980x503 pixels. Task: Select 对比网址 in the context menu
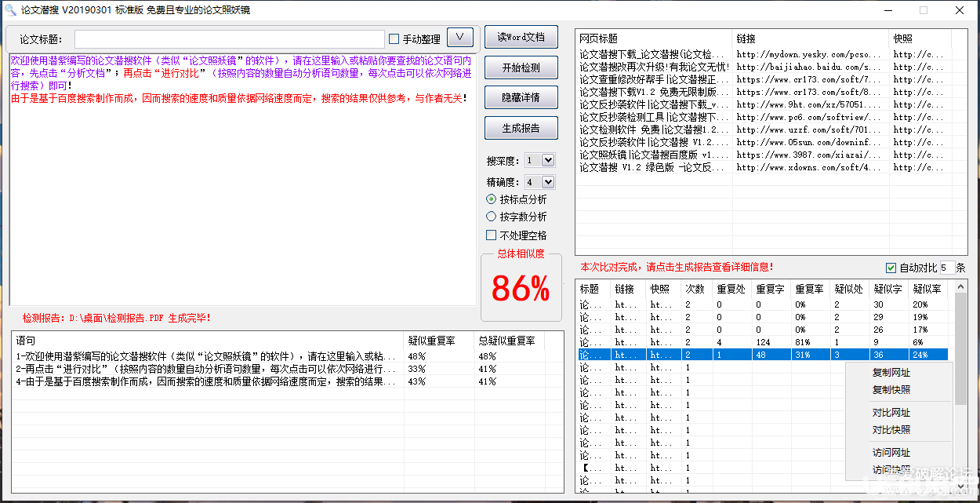click(x=891, y=413)
